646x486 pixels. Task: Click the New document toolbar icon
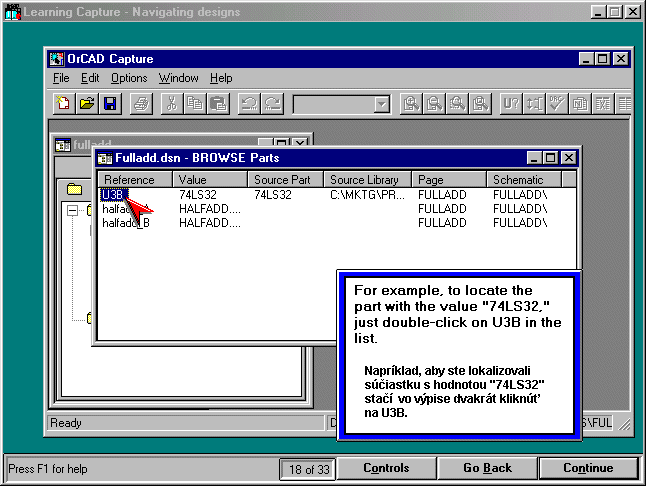64,103
